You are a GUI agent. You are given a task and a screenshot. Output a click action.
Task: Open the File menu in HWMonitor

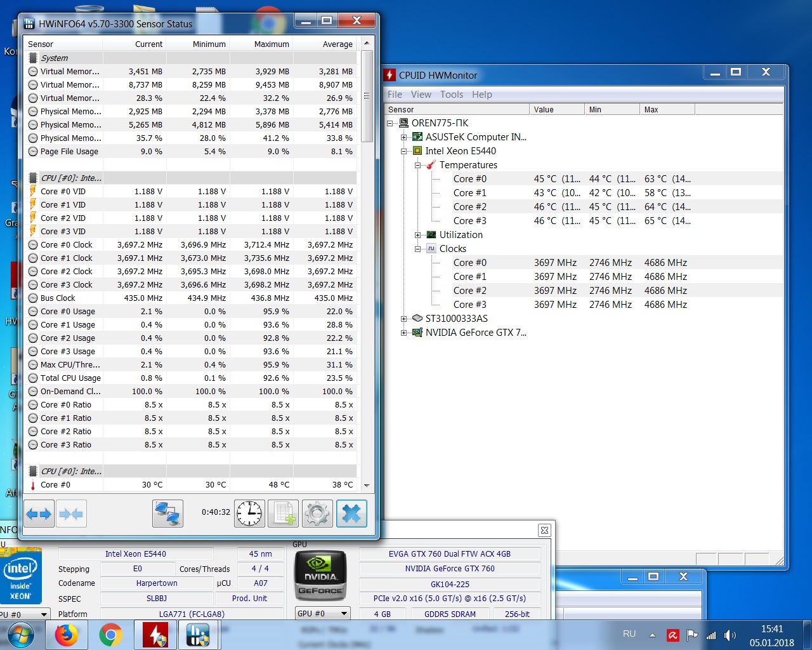click(x=395, y=95)
